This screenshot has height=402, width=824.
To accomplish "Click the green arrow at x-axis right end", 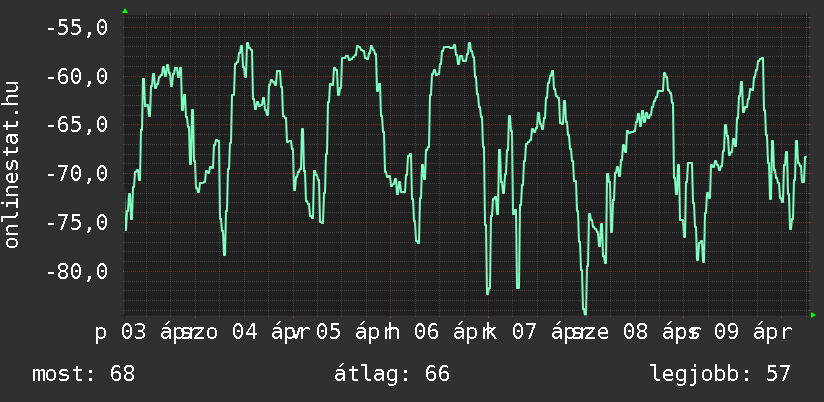I will click(813, 315).
